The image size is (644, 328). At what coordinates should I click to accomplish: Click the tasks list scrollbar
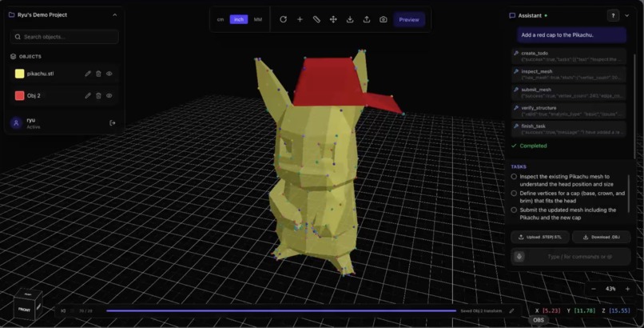628,193
